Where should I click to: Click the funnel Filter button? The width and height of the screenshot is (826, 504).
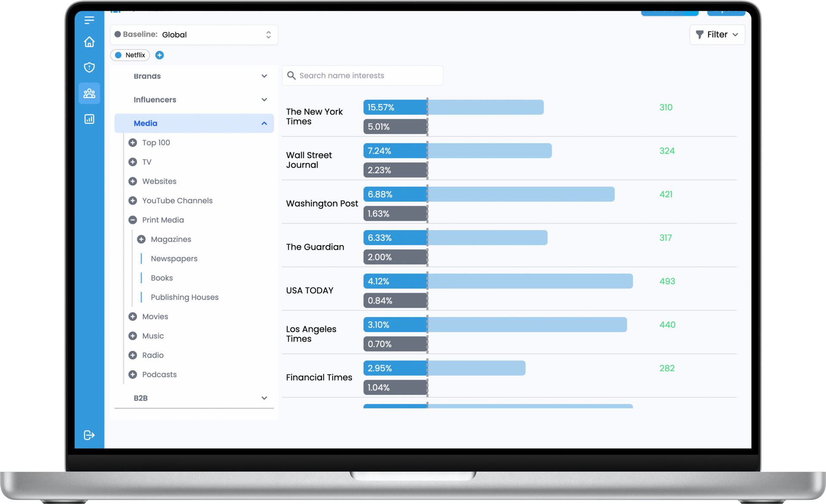[x=717, y=34]
